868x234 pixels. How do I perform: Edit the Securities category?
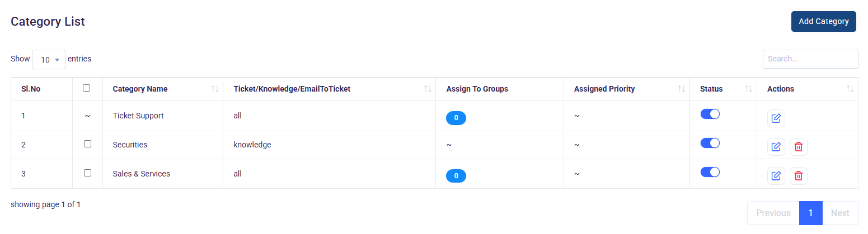point(776,147)
